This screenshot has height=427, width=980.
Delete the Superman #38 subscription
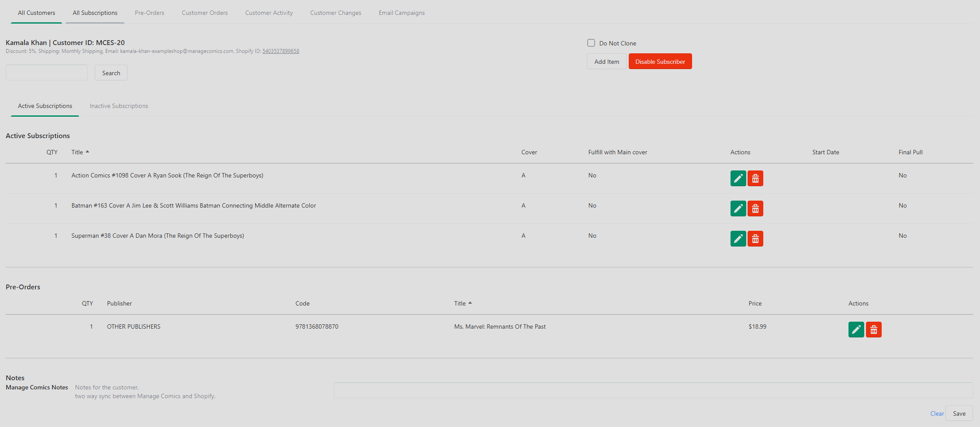pyautogui.click(x=755, y=239)
